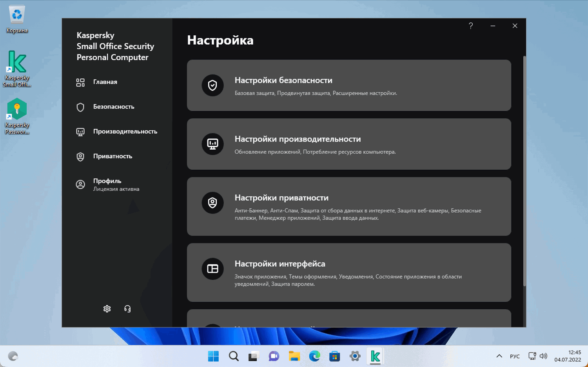The image size is (588, 367).
Task: Open the Настройки производительности card
Action: click(x=349, y=144)
